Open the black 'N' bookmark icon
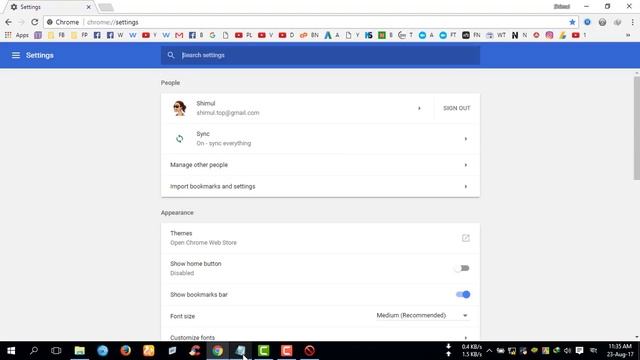640x360 pixels. (515, 35)
